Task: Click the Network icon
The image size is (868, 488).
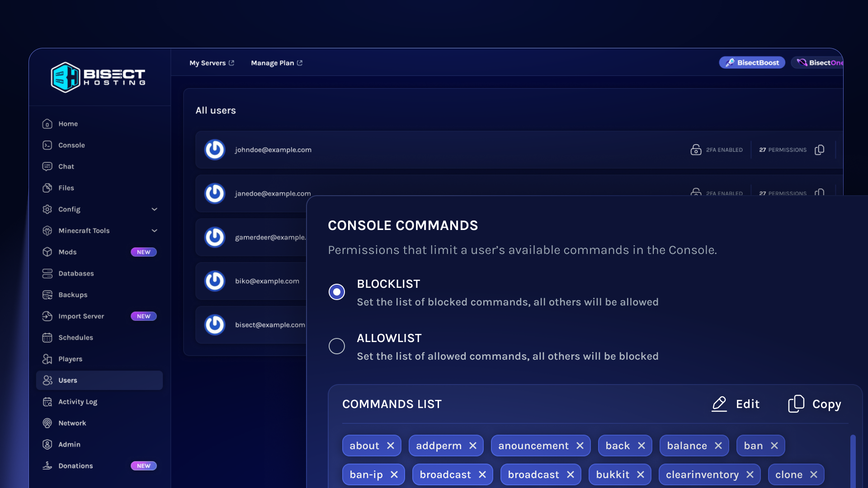Action: point(47,423)
